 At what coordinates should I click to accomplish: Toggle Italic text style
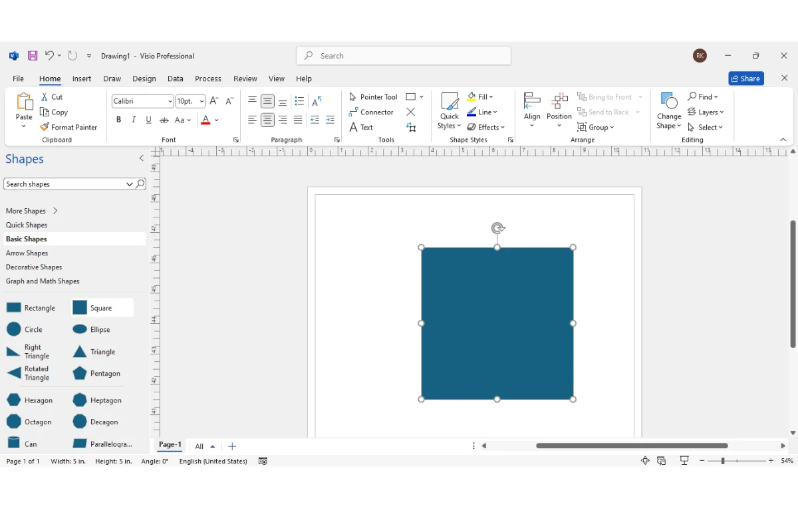coord(134,120)
